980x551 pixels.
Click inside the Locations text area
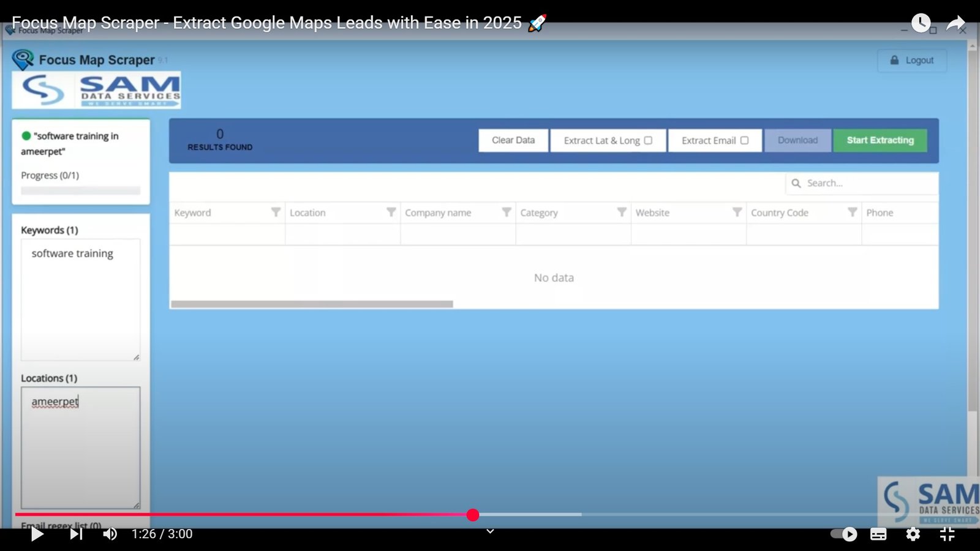coord(80,448)
